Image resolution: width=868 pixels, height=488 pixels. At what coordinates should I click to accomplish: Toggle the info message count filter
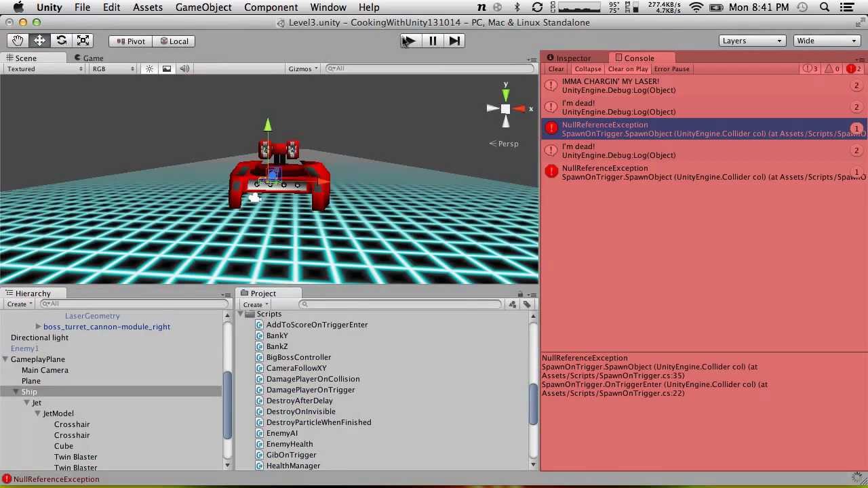[x=811, y=69]
